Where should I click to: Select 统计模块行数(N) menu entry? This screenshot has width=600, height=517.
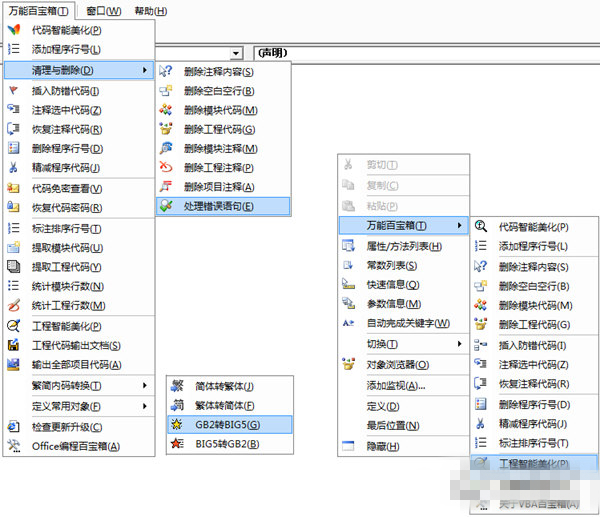(x=79, y=286)
